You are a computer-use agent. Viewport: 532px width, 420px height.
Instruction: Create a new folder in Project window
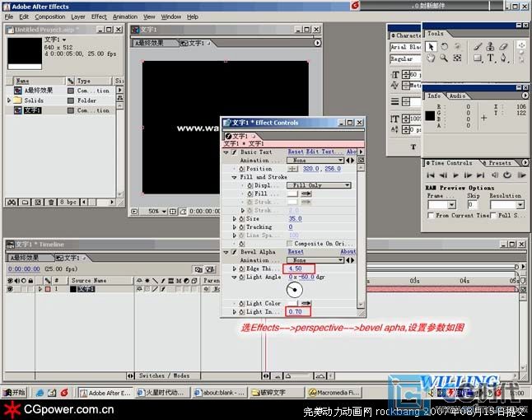pos(25,203)
